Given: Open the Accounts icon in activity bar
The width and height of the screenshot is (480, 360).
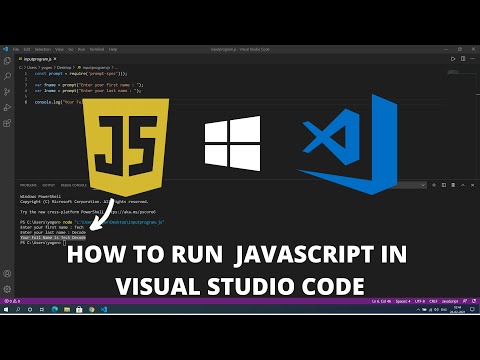Looking at the screenshot, I should coord(7,274).
